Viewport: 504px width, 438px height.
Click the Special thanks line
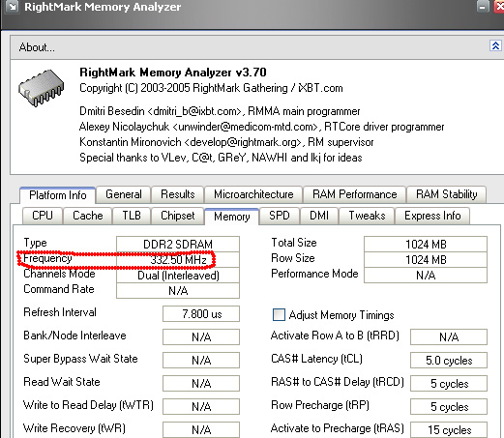(221, 158)
